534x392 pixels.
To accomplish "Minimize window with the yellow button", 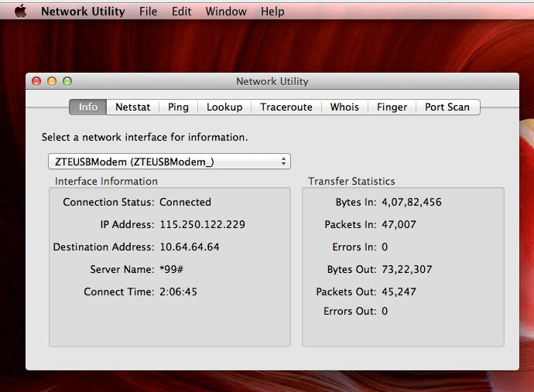I will point(52,81).
